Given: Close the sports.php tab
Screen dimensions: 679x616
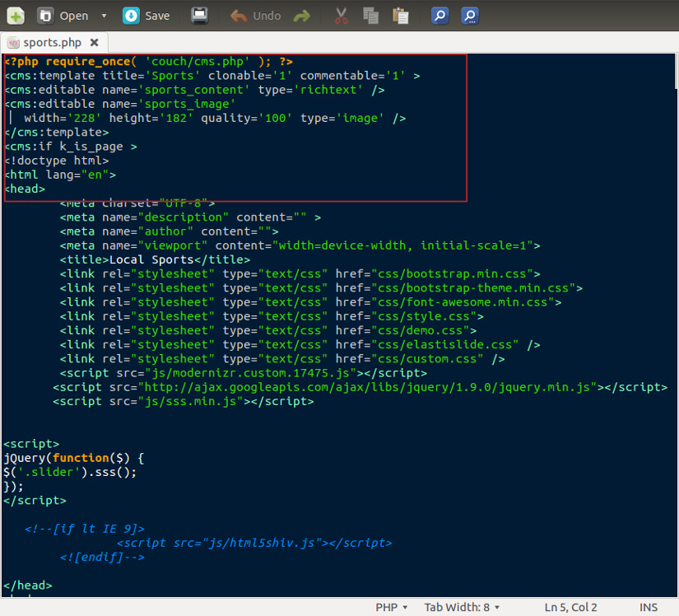Looking at the screenshot, I should (x=94, y=43).
